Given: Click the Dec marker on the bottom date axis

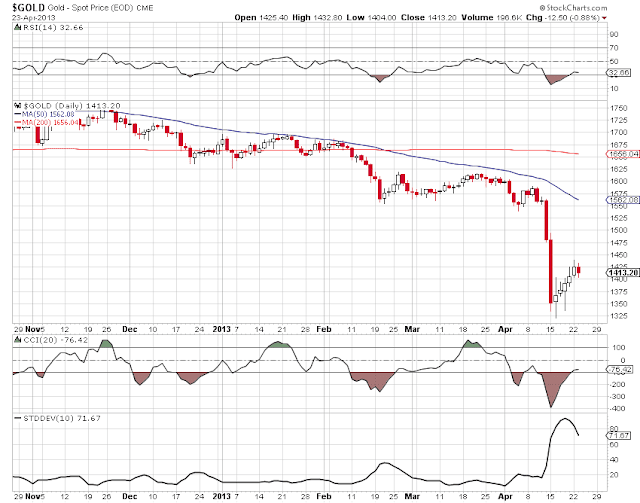Looking at the screenshot, I should [130, 496].
